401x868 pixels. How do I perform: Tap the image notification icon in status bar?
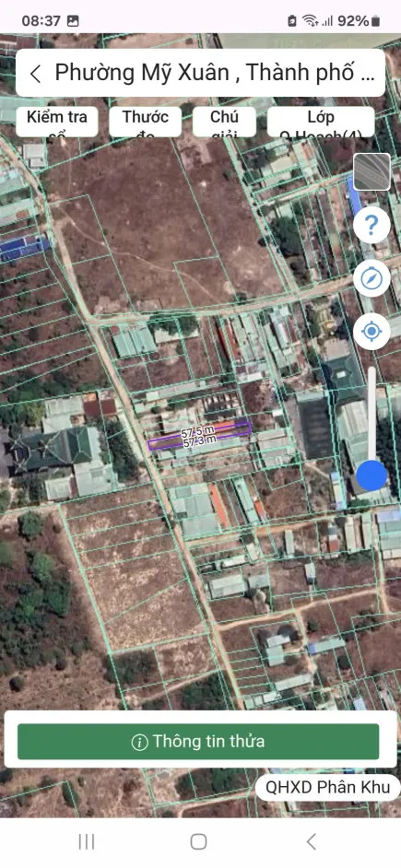(x=73, y=21)
